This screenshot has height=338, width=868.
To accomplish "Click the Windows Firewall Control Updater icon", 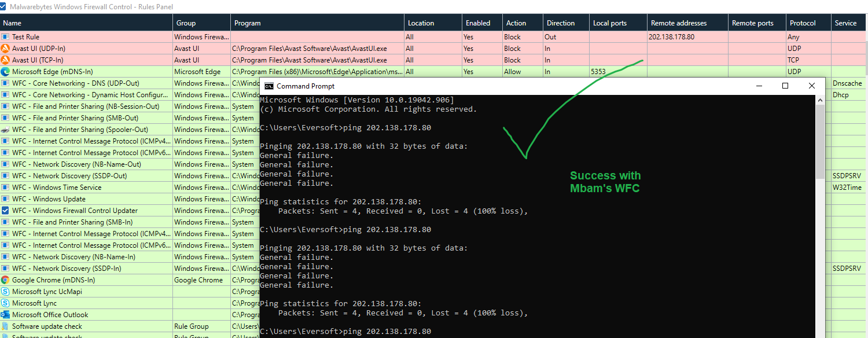I will [x=5, y=211].
